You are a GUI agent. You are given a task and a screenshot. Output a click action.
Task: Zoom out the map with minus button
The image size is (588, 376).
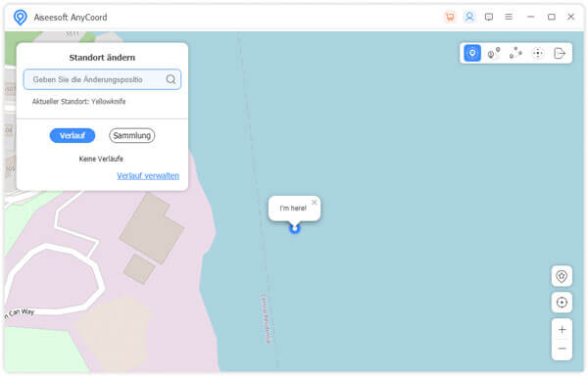click(x=562, y=349)
